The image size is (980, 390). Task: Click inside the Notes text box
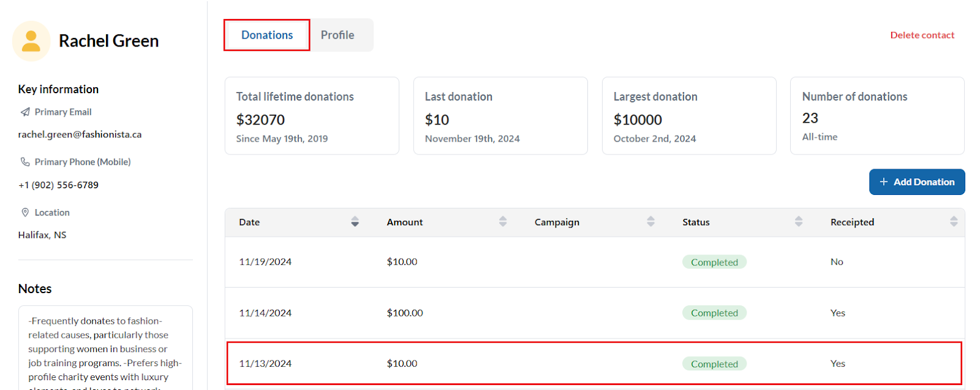pyautogui.click(x=105, y=348)
